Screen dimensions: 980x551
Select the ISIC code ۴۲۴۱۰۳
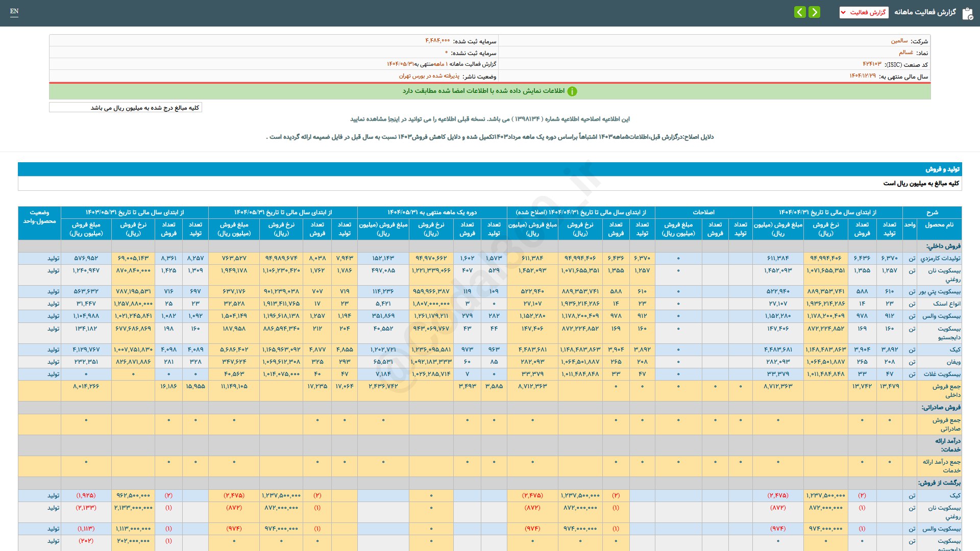click(872, 64)
